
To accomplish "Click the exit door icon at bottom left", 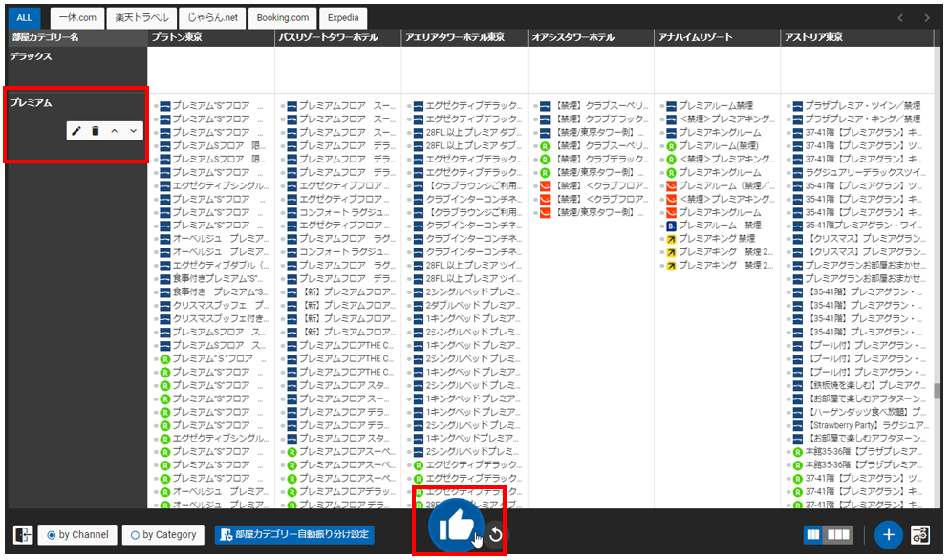I will (24, 535).
